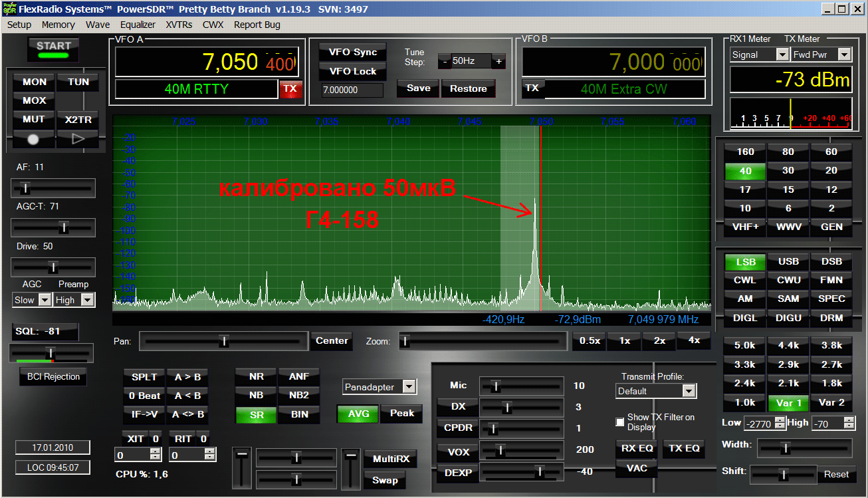Increase the XIT value with up arrow
Image resolution: width=868 pixels, height=498 pixels.
[155, 451]
